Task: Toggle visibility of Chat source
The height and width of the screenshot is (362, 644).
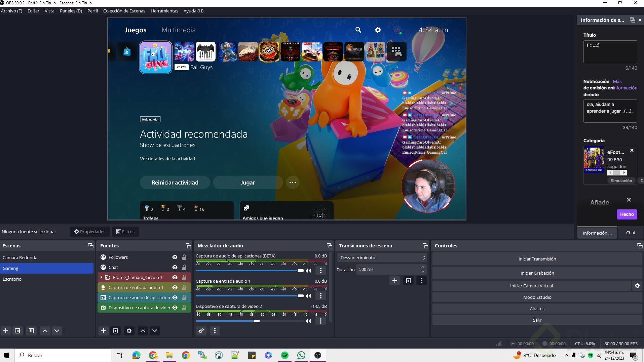Action: tap(175, 267)
